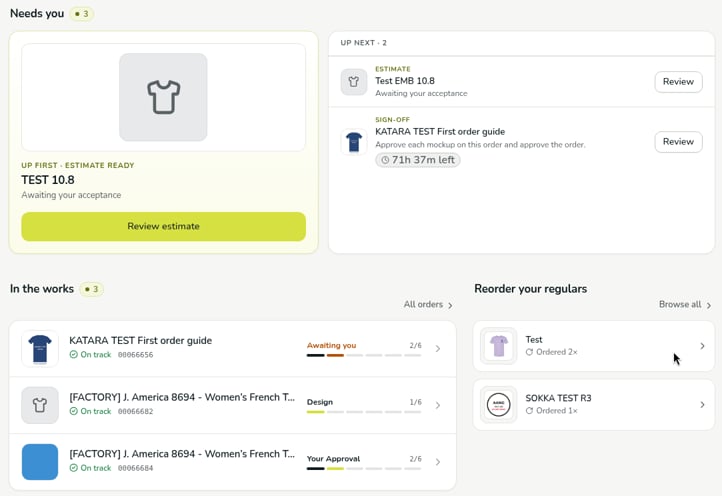
Task: Click the Awaiting you progress bar
Action: (x=364, y=355)
